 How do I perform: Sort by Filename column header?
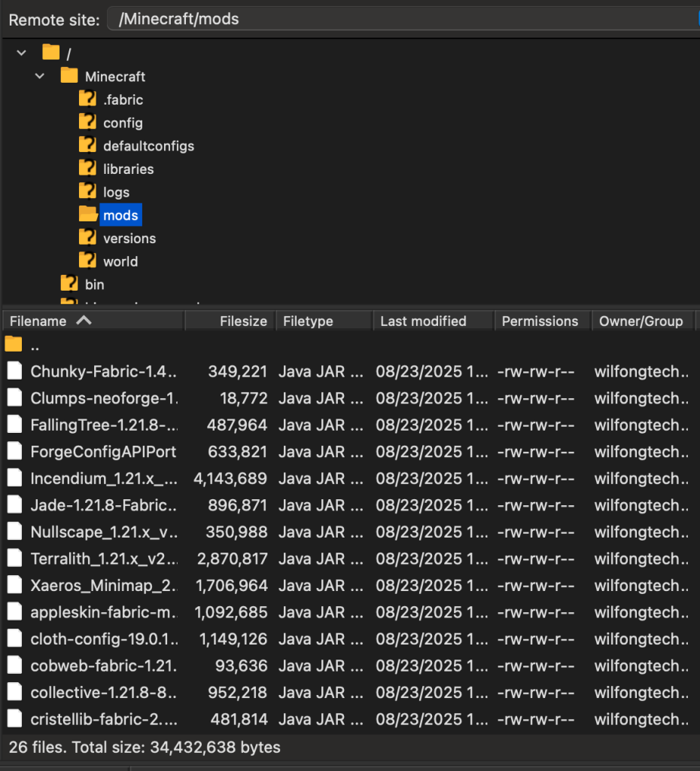tap(93, 321)
